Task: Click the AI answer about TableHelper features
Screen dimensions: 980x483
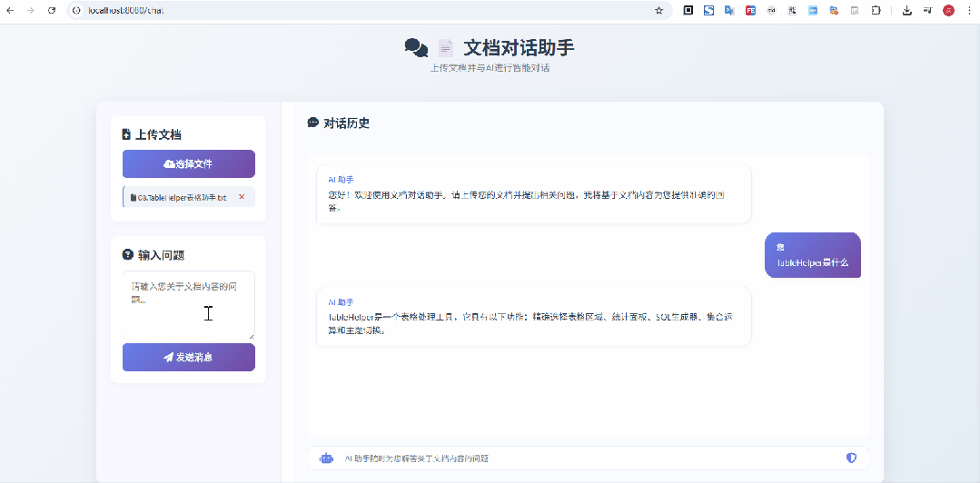Action: 534,317
